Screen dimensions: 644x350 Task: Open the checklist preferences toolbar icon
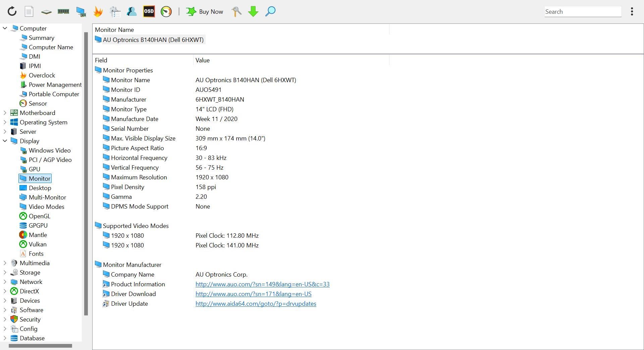pyautogui.click(x=115, y=11)
